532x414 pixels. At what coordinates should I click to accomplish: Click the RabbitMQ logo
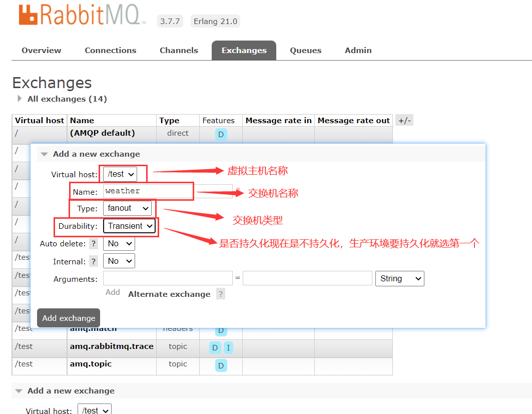tap(82, 15)
